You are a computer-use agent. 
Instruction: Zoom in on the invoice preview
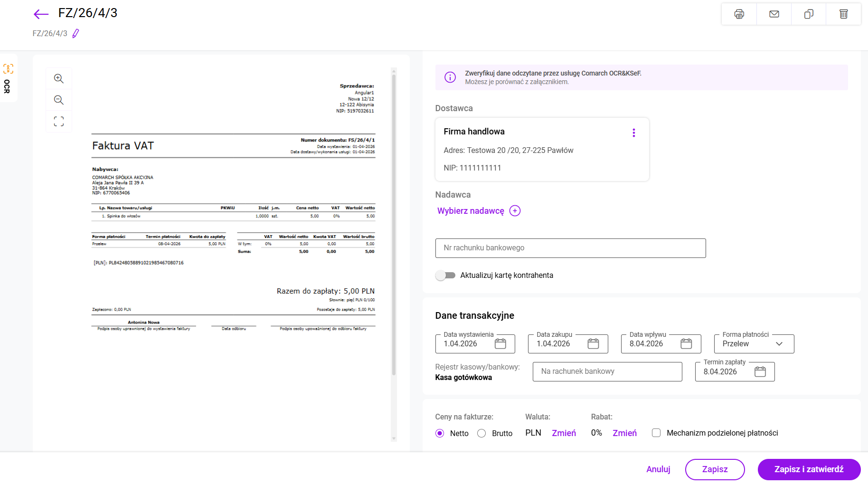59,79
